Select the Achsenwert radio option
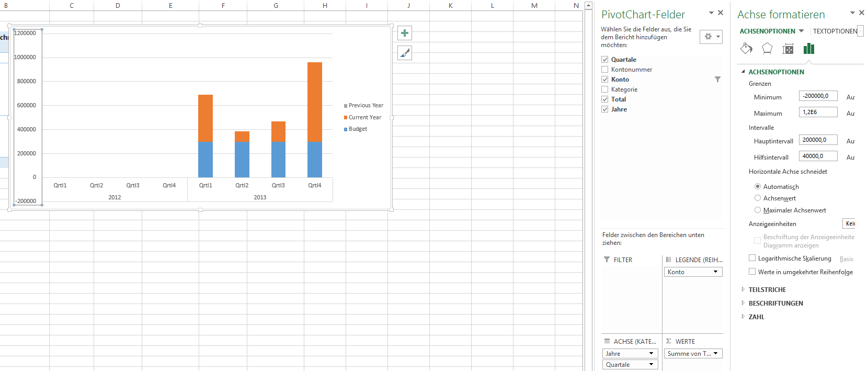Viewport: 868px width, 371px height. [x=758, y=198]
